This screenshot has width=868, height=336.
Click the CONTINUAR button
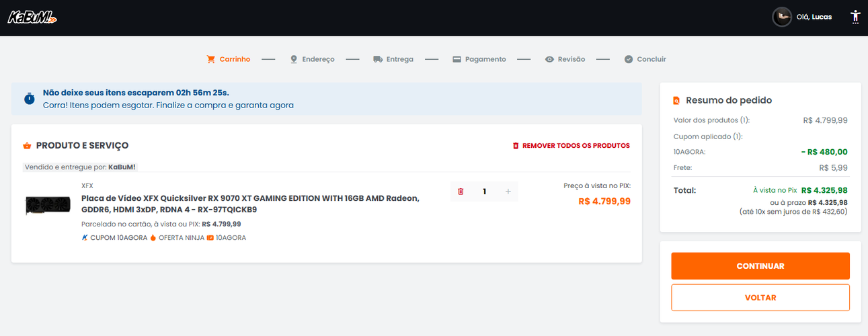(x=760, y=266)
